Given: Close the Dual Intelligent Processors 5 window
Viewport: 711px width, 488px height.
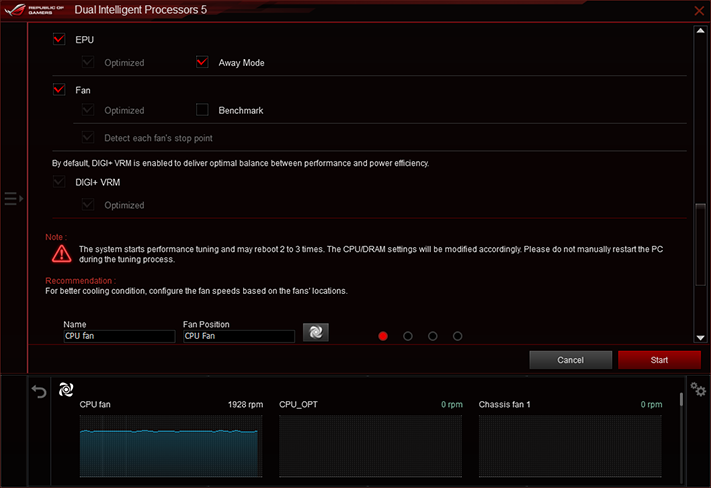Looking at the screenshot, I should [699, 10].
